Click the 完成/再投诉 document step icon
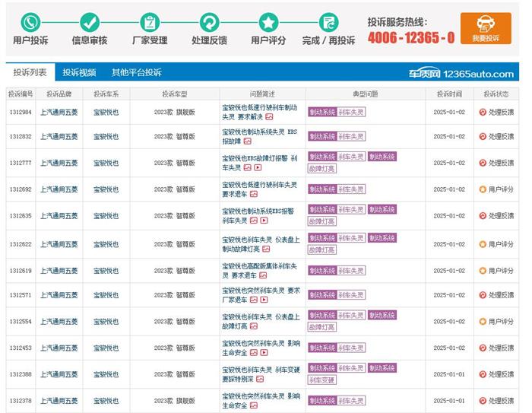Screen dimensions: 532x413 click(328, 22)
